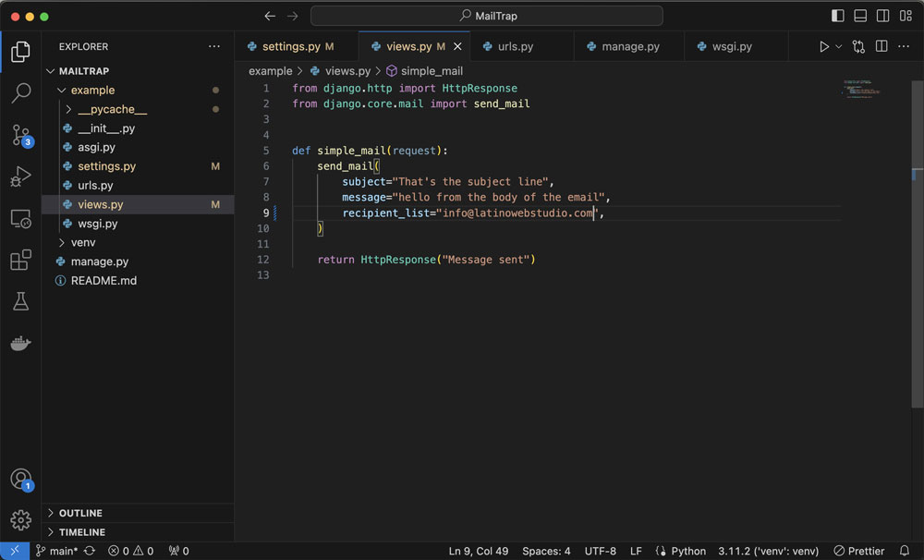Open manage.py from the file tree
The width and height of the screenshot is (924, 560).
pyautogui.click(x=138, y=262)
